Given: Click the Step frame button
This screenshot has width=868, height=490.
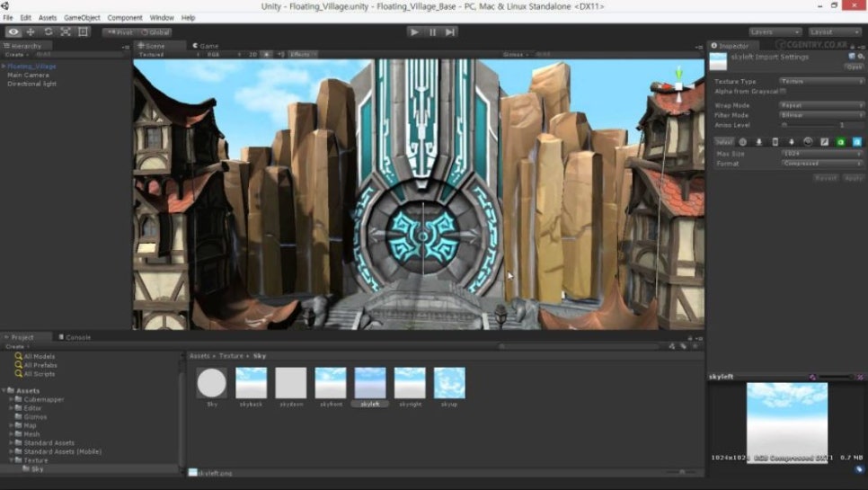Looking at the screenshot, I should point(450,31).
